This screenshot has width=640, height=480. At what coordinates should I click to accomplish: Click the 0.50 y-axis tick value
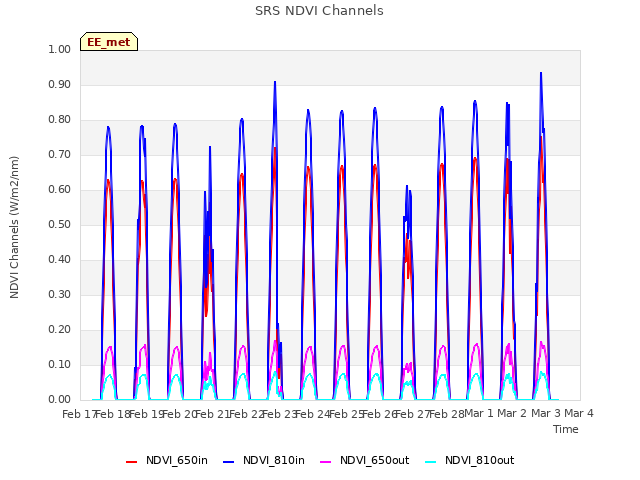(x=59, y=224)
